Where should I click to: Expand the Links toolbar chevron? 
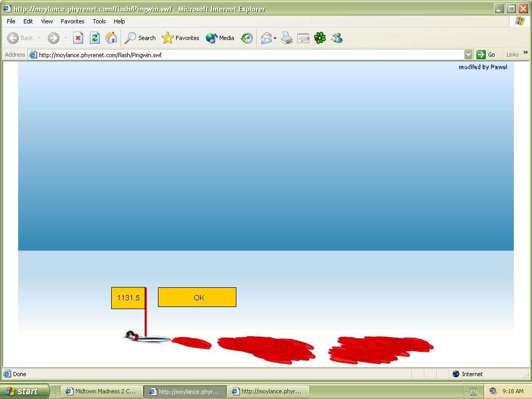point(525,53)
